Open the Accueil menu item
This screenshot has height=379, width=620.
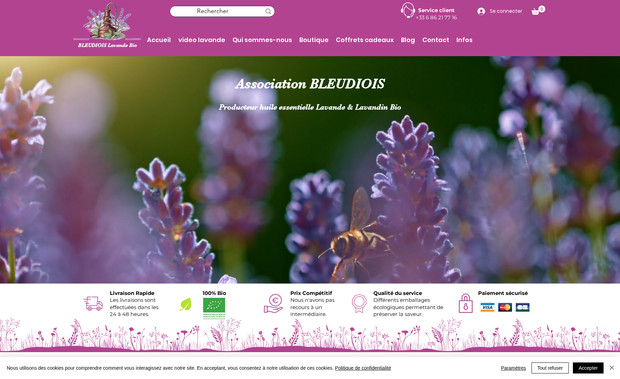[159, 40]
